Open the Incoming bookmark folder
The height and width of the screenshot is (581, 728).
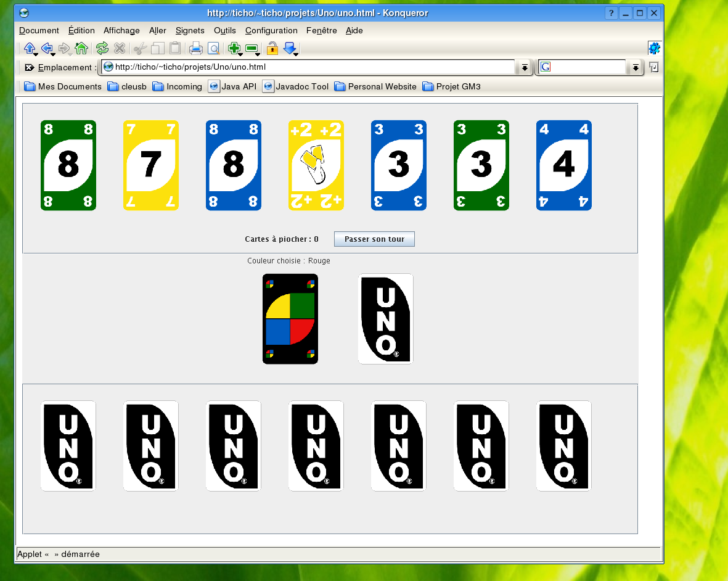tap(178, 86)
